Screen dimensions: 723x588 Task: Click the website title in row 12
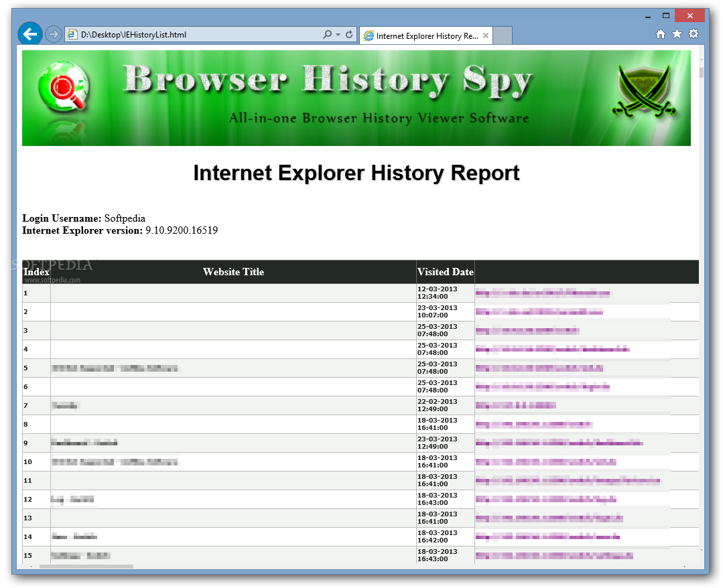click(72, 499)
